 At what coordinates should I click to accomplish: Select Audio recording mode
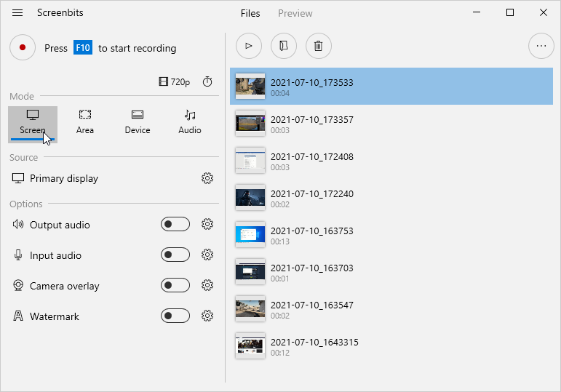[x=190, y=122]
